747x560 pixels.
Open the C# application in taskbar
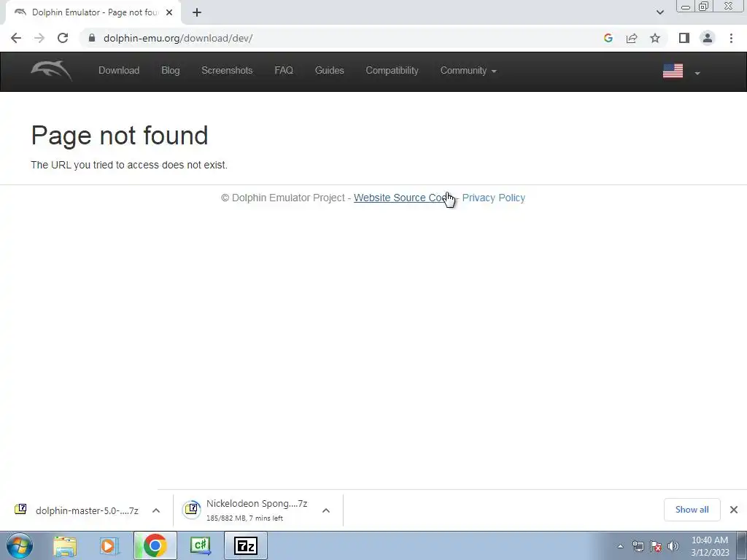tap(200, 545)
